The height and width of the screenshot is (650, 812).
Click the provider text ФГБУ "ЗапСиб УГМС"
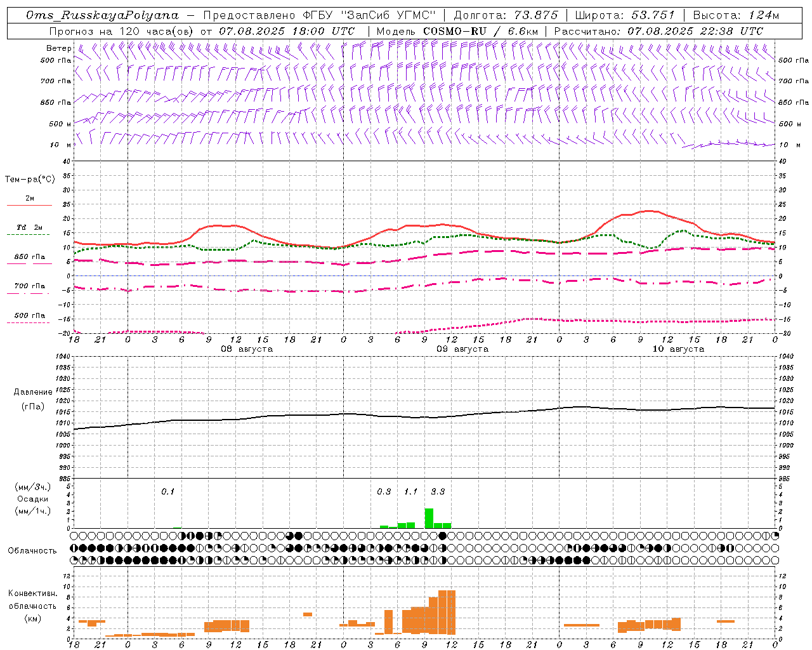pos(369,15)
